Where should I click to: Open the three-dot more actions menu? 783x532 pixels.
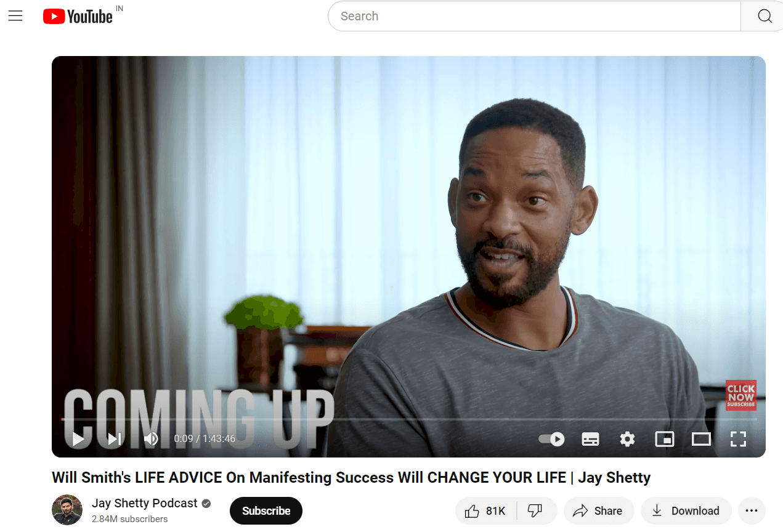point(752,511)
